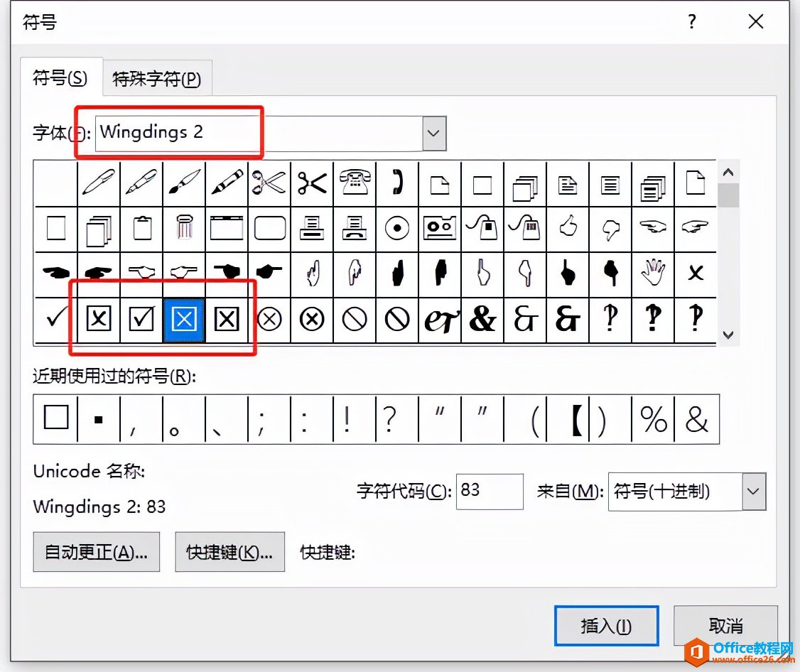Select the clipboard symbol
The height and width of the screenshot is (672, 800).
click(x=141, y=227)
